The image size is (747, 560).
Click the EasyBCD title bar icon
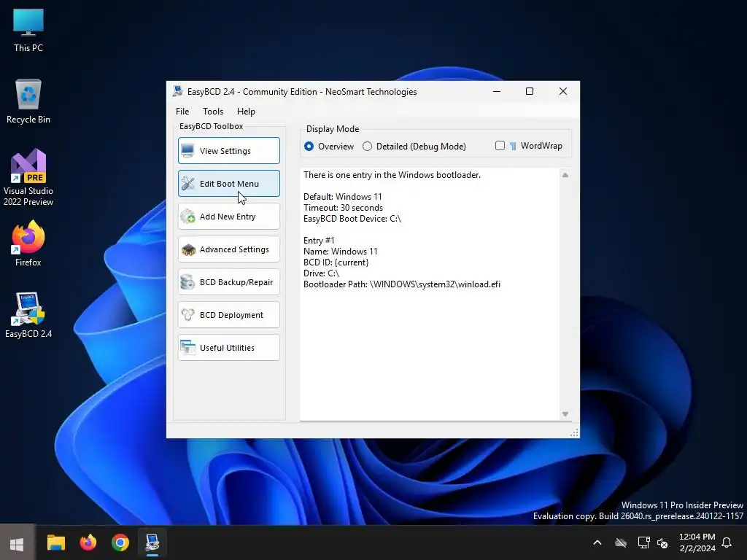click(x=178, y=91)
